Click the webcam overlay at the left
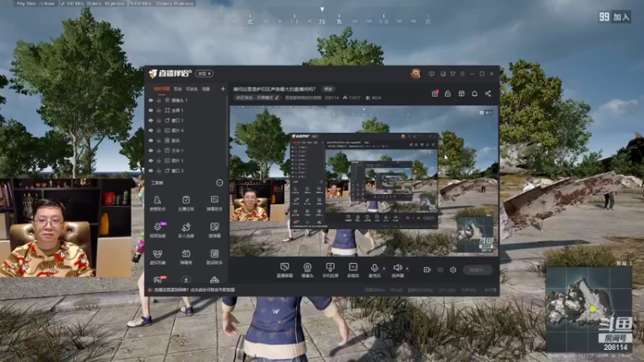 [x=66, y=228]
